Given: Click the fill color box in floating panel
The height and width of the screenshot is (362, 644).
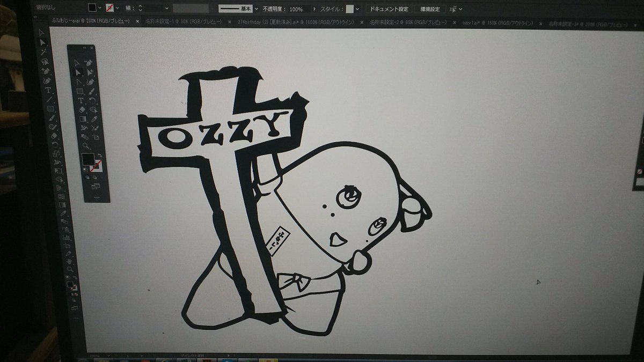Looking at the screenshot, I should coord(88,160).
